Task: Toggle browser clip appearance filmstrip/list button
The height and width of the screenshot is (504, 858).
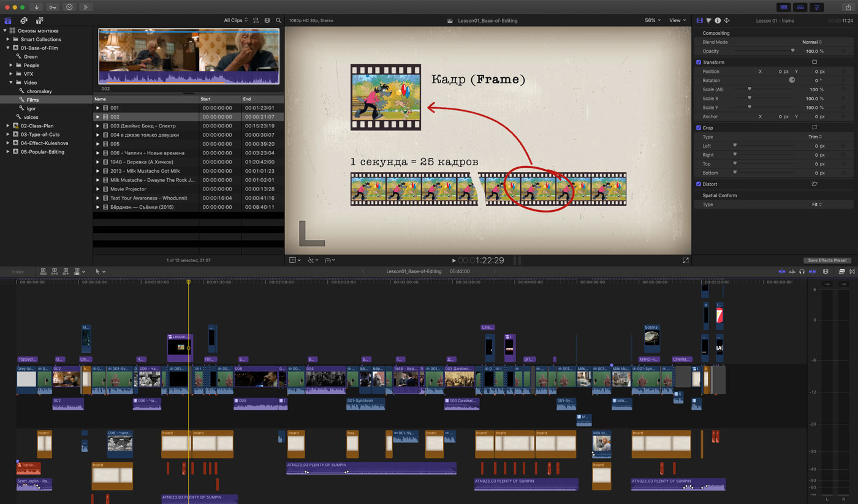Action: click(x=256, y=20)
